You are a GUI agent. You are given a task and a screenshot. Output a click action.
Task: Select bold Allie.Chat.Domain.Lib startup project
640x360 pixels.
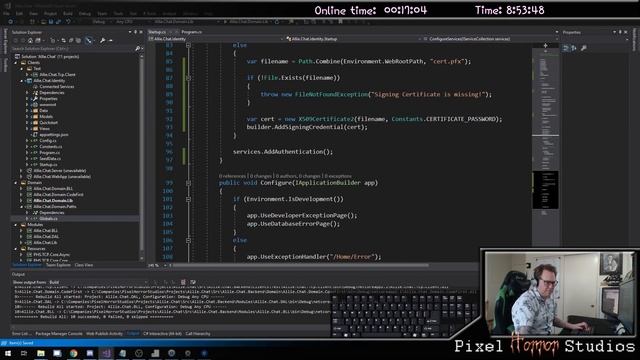tap(53, 201)
